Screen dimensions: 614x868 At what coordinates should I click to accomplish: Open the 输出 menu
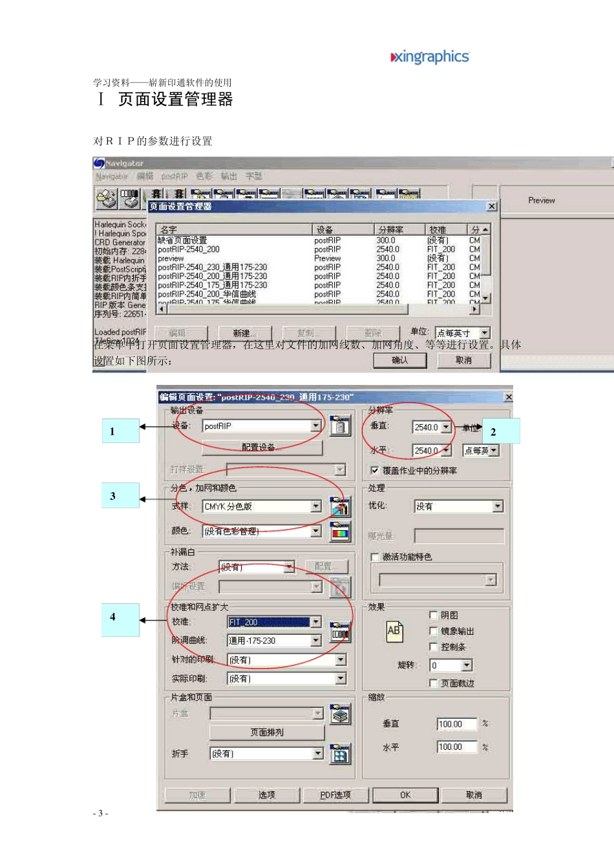229,176
